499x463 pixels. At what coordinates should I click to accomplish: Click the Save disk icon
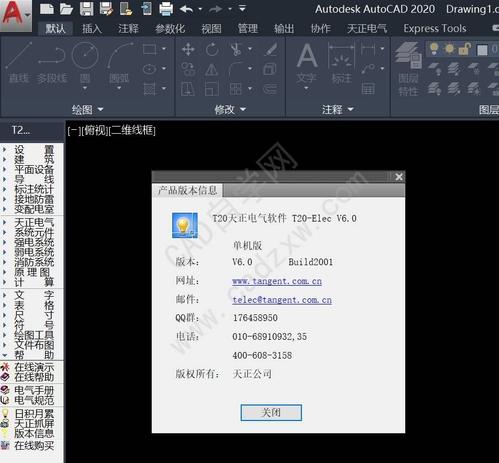(87, 9)
